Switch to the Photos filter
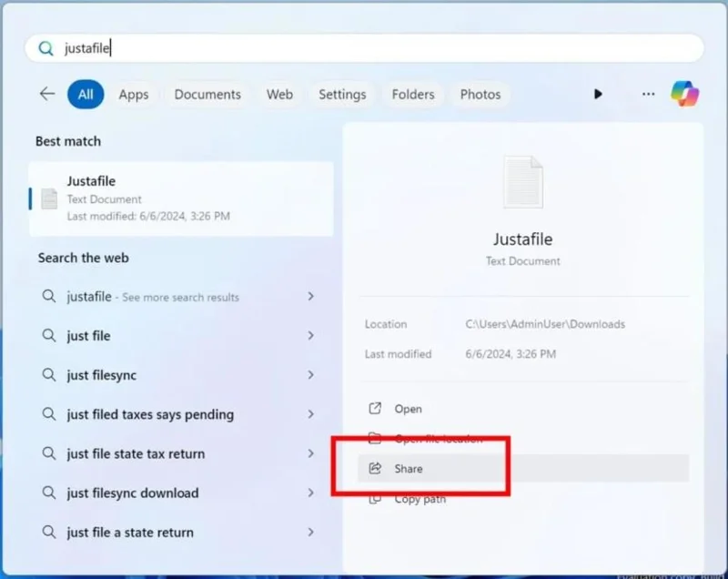The width and height of the screenshot is (728, 579). click(x=480, y=95)
